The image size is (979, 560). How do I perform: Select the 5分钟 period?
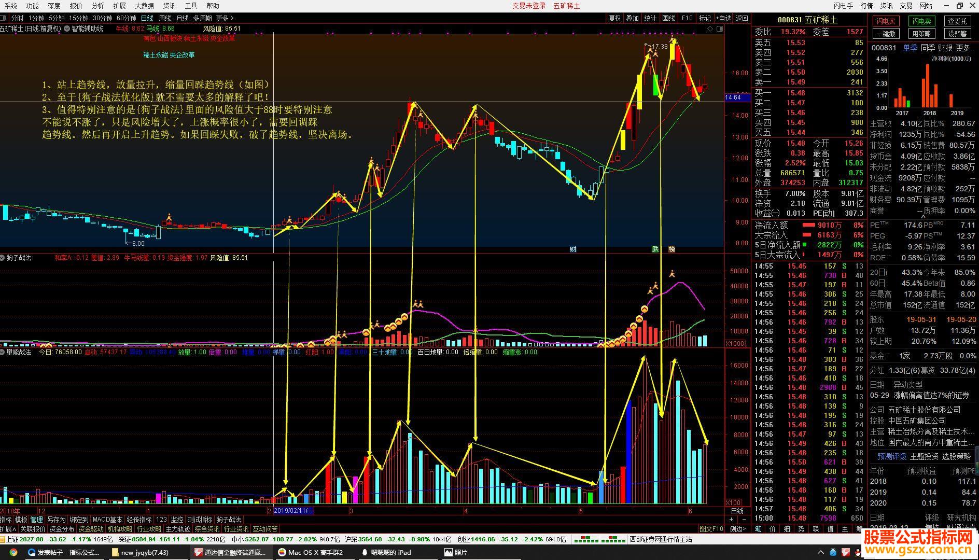pyautogui.click(x=57, y=18)
